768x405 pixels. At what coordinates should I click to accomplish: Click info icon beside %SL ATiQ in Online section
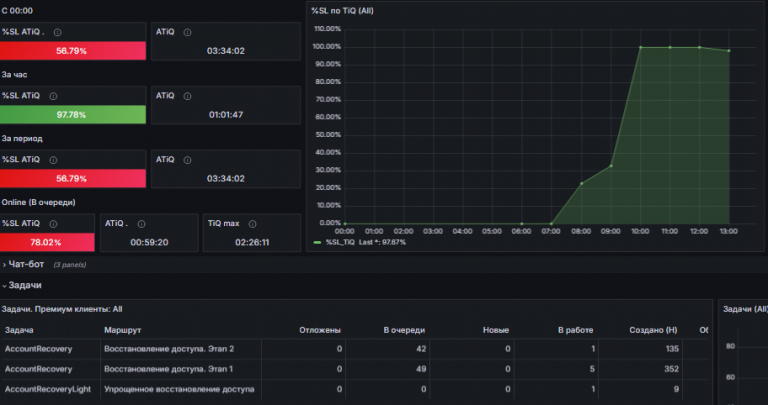tap(53, 224)
